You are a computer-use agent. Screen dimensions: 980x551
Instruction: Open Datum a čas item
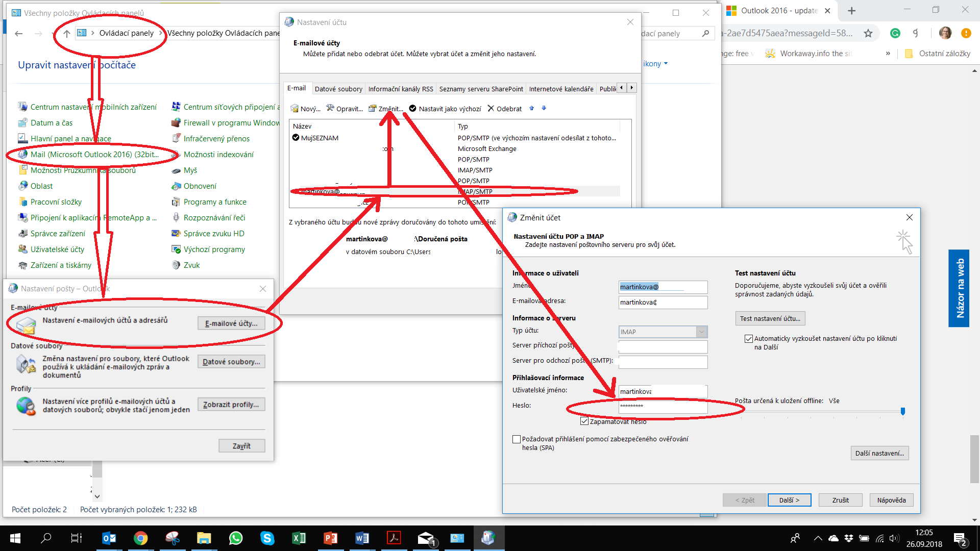click(45, 122)
